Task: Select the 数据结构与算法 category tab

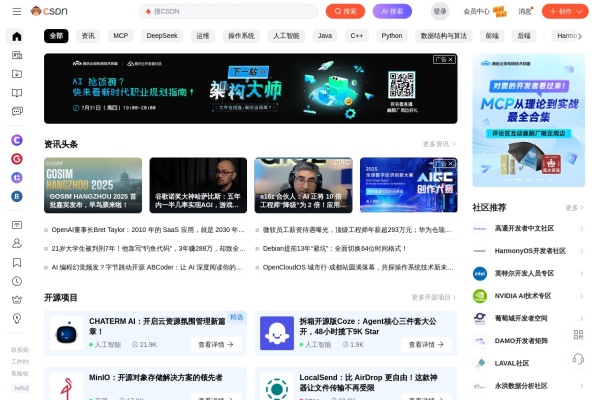Action: coord(444,36)
